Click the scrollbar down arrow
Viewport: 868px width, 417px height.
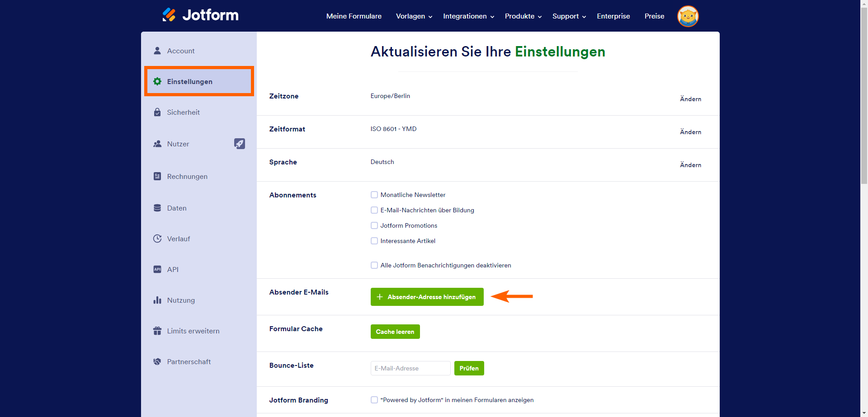pos(864,413)
